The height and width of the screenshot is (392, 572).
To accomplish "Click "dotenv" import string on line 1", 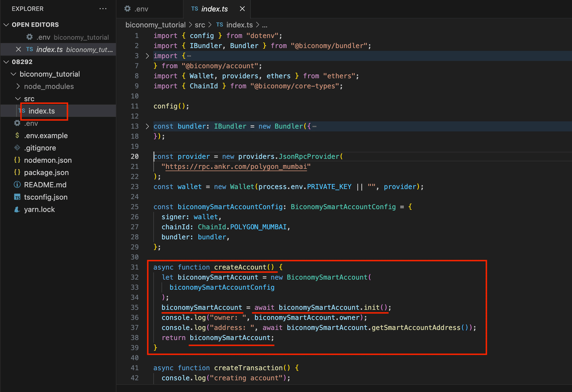I will (x=263, y=36).
